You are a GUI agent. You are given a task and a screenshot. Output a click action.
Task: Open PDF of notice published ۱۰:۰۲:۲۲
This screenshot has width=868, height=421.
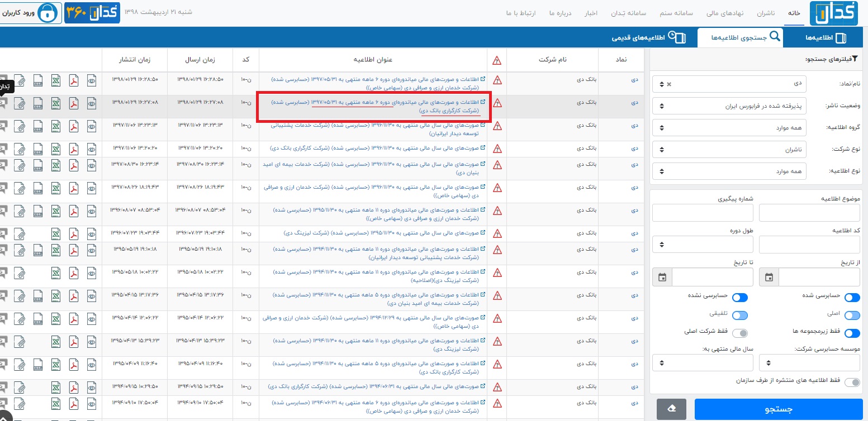click(73, 272)
